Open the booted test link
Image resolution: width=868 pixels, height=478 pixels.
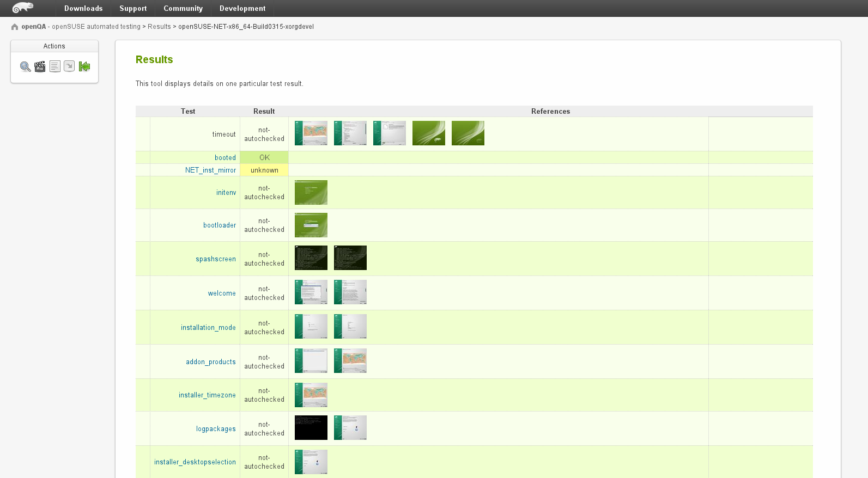click(x=225, y=158)
